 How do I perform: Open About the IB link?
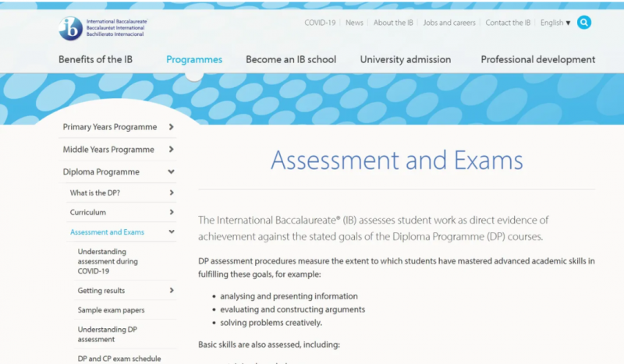[393, 23]
